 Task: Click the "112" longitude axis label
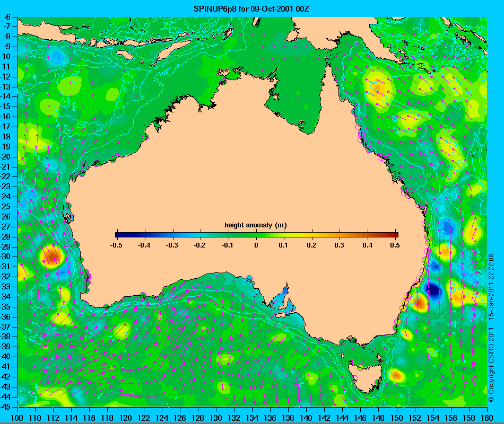coord(53,418)
